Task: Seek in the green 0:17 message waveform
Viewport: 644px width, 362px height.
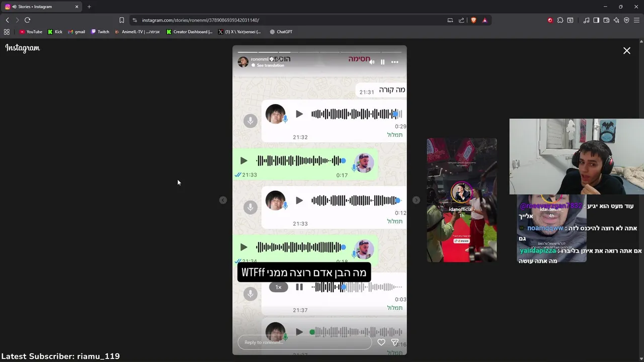Action: (x=301, y=161)
